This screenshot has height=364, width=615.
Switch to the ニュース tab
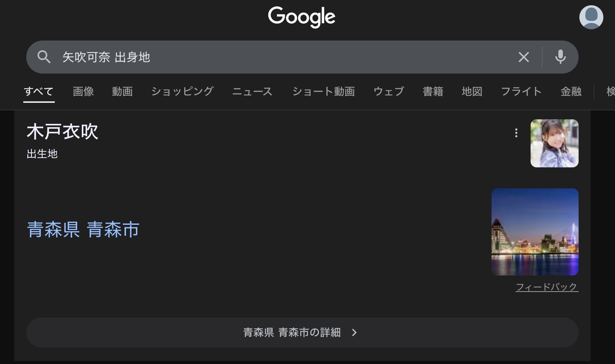click(252, 92)
